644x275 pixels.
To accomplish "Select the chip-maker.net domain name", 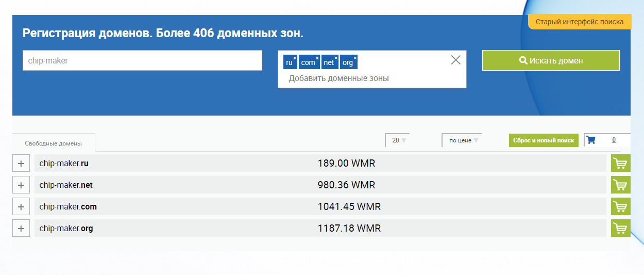I will [x=66, y=185].
